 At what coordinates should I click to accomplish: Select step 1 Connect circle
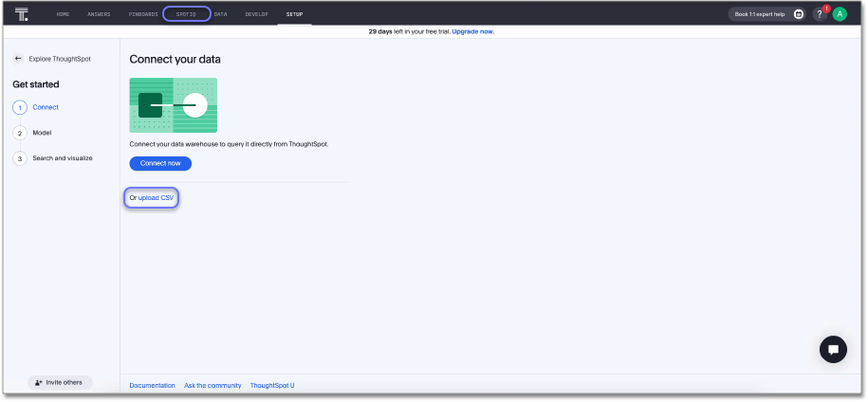(20, 108)
